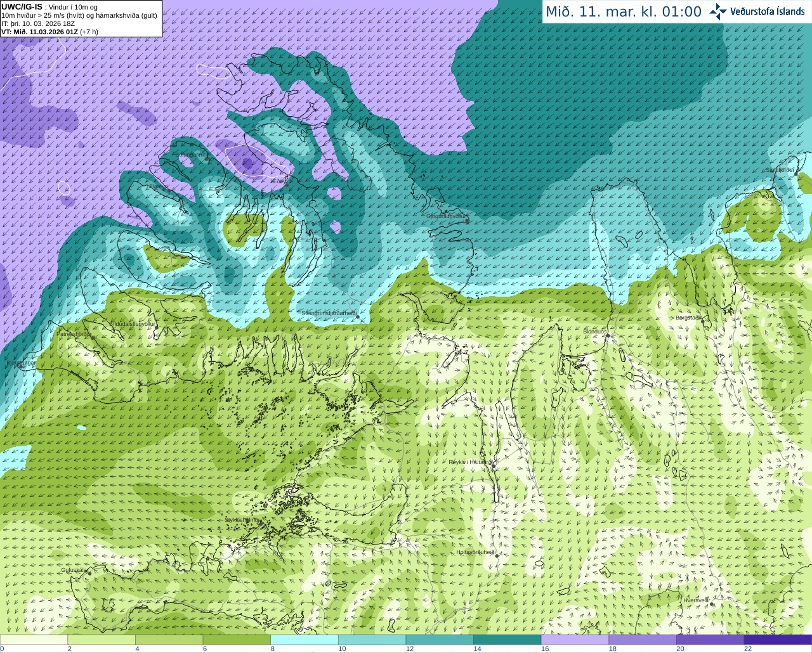812x653 pixels.
Task: Click the 10–12 m/s light teal legend swatch
Action: click(x=372, y=640)
